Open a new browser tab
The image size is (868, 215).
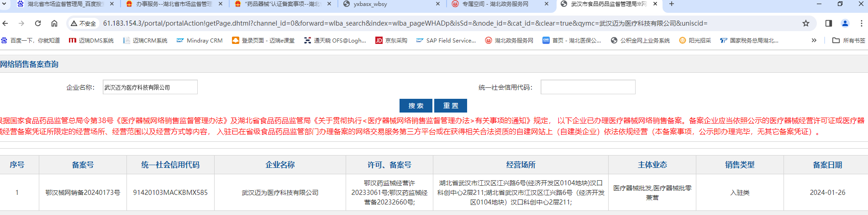tap(671, 4)
